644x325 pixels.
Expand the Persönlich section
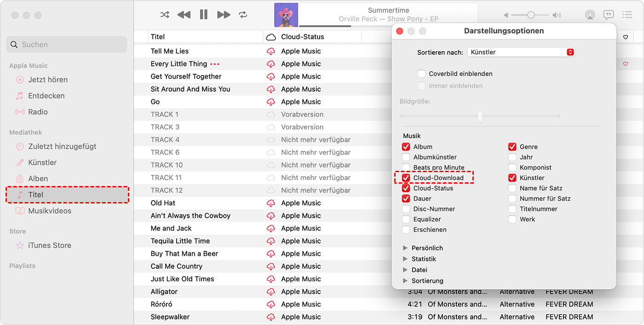point(405,248)
